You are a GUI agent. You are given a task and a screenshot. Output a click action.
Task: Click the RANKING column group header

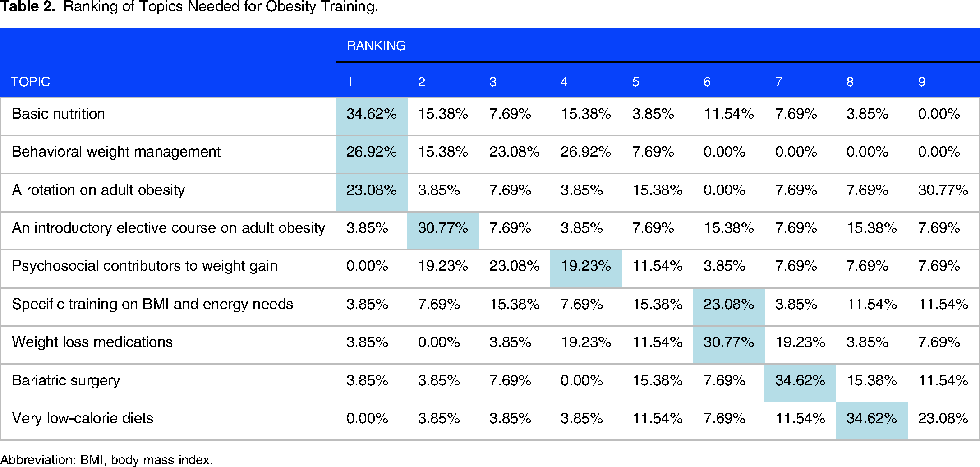376,46
